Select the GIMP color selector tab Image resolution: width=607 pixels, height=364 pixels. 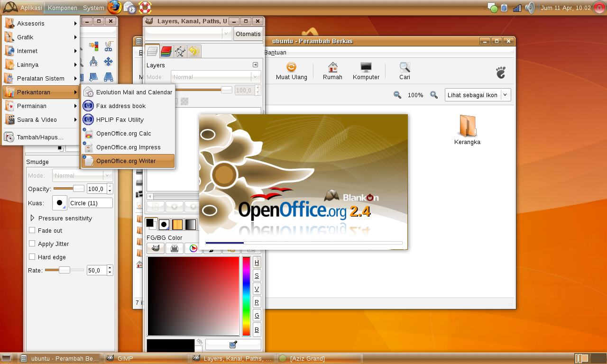coord(156,248)
